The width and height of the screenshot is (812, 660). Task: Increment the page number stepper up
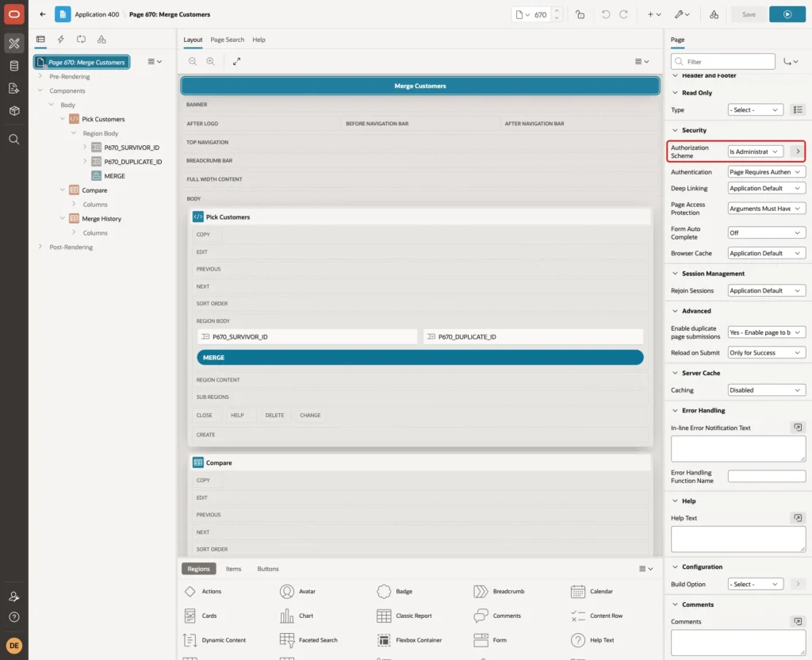point(557,10)
